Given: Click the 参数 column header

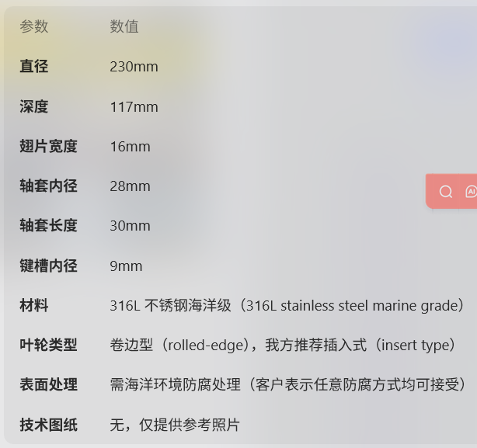Looking at the screenshot, I should click(x=33, y=26).
